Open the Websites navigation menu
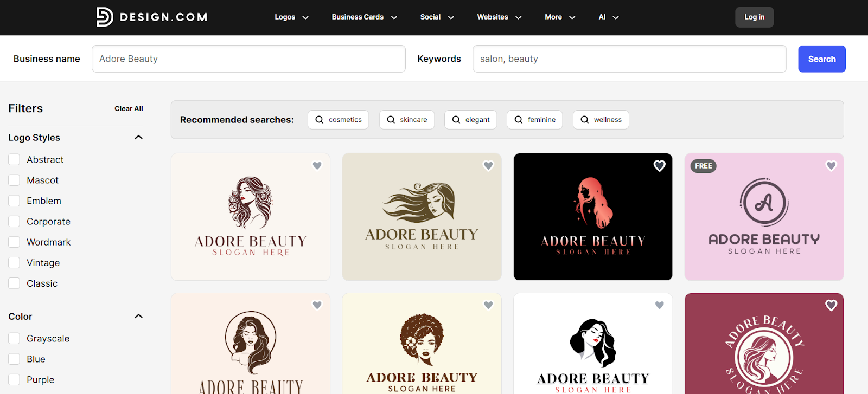The height and width of the screenshot is (394, 868). coord(499,17)
